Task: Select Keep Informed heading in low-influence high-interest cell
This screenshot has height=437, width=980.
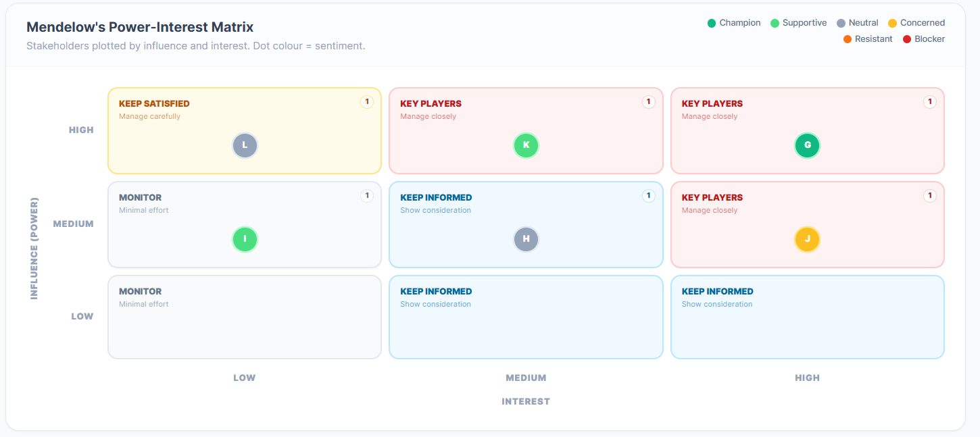Action: 718,292
